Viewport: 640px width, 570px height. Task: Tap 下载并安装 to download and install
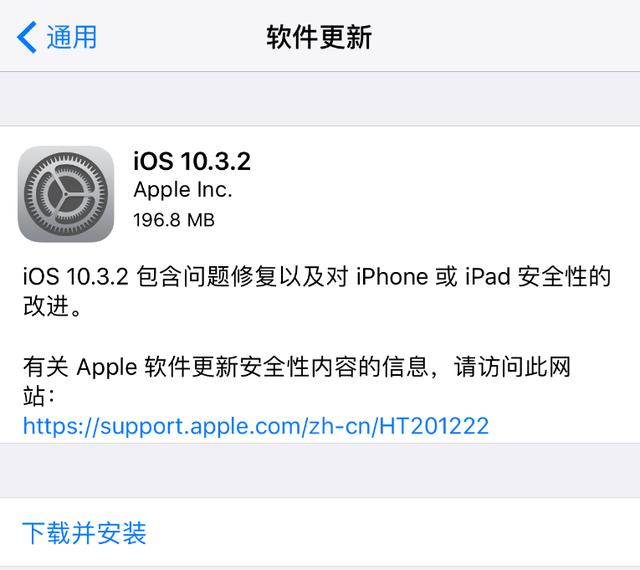pyautogui.click(x=84, y=533)
